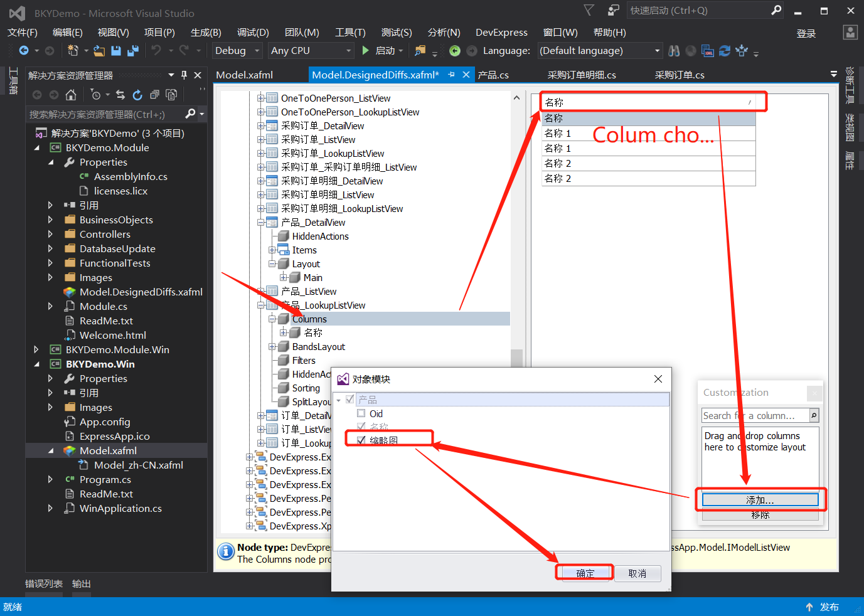The height and width of the screenshot is (616, 864).
Task: Switch to the Model.xafml tab
Action: tap(245, 75)
